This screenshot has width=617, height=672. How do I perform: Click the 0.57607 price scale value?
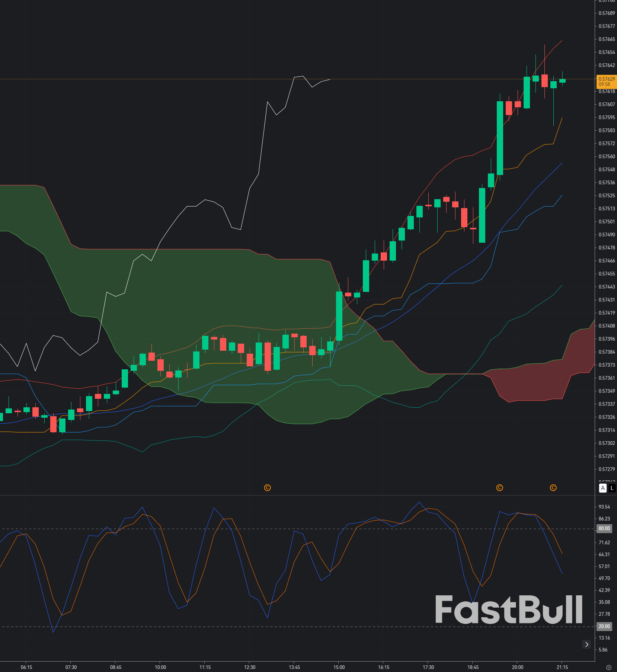point(607,104)
